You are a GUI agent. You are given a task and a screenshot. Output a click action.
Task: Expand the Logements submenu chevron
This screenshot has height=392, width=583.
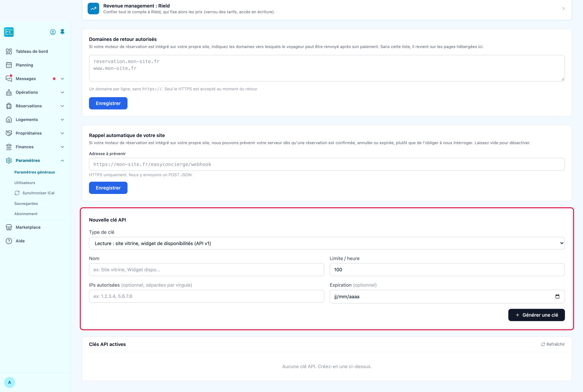point(63,119)
